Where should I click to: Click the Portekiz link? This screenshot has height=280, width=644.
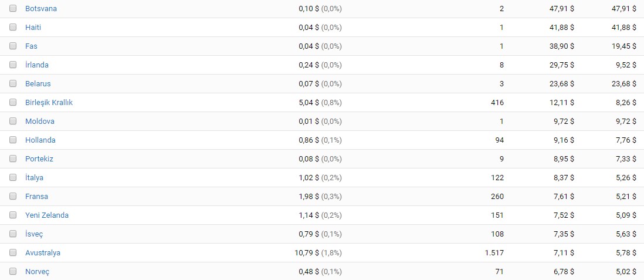[39, 158]
